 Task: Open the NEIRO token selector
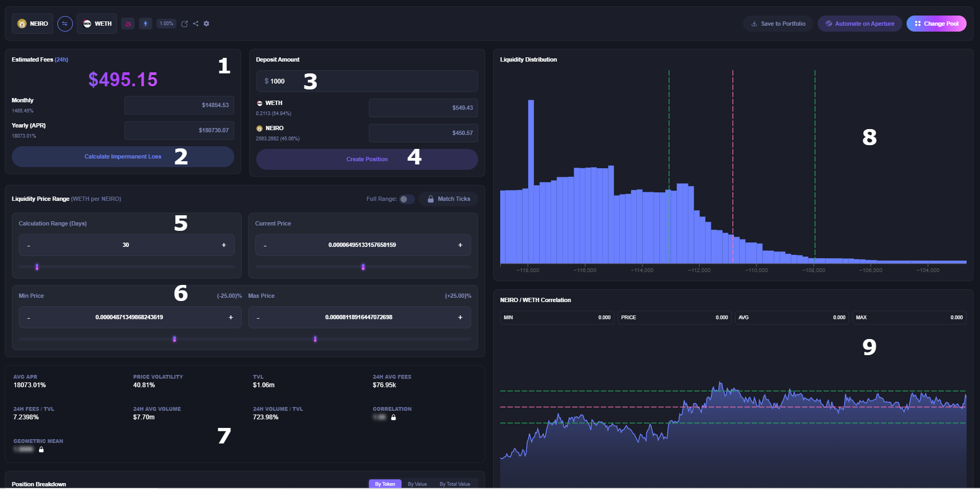tap(33, 24)
